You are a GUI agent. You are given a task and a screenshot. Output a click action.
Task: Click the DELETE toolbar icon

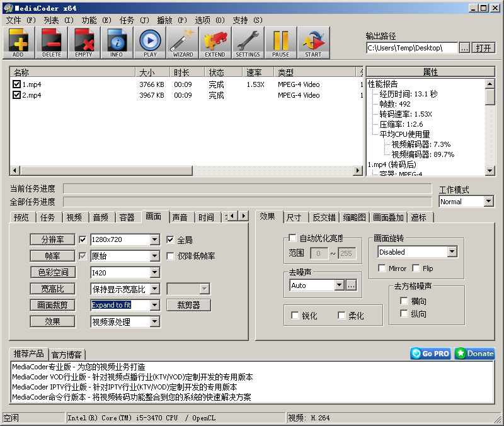tap(52, 42)
